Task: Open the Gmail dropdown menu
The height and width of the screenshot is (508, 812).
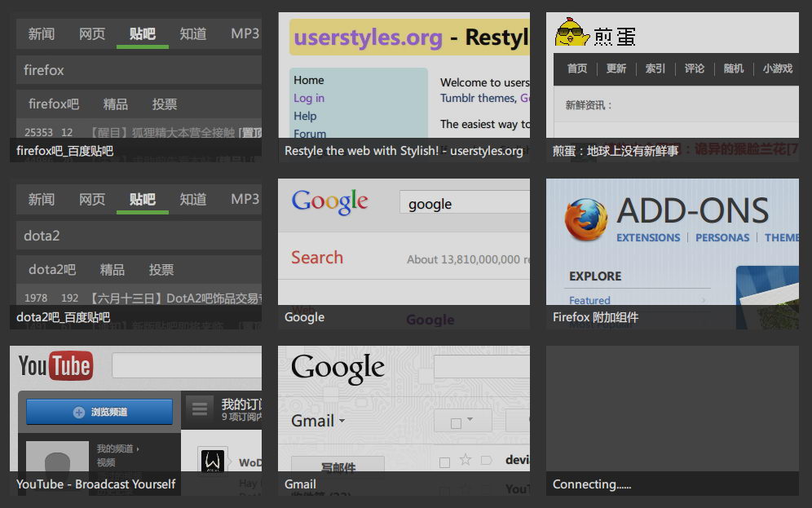Action: click(318, 421)
